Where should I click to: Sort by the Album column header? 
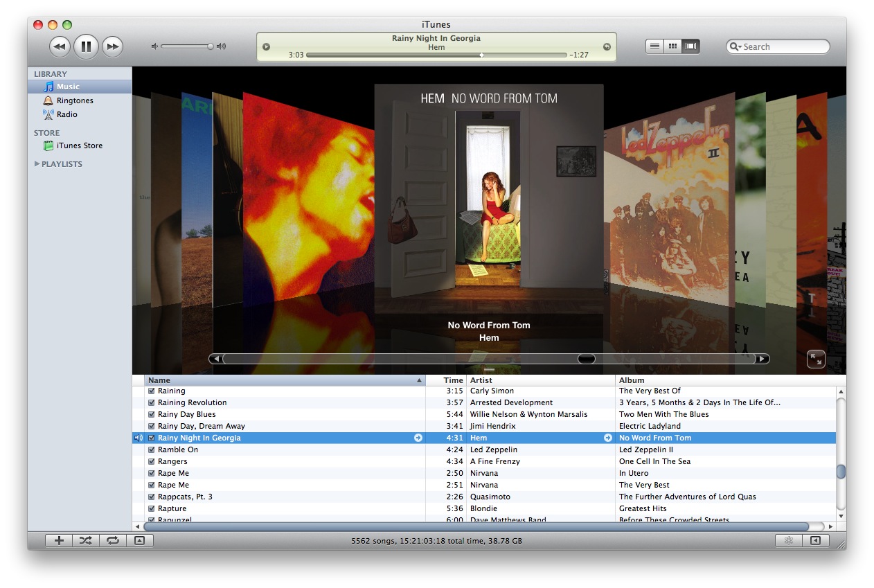tap(726, 380)
